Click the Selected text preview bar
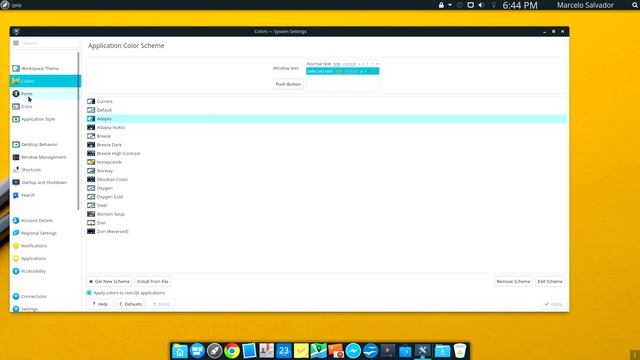 pos(342,71)
